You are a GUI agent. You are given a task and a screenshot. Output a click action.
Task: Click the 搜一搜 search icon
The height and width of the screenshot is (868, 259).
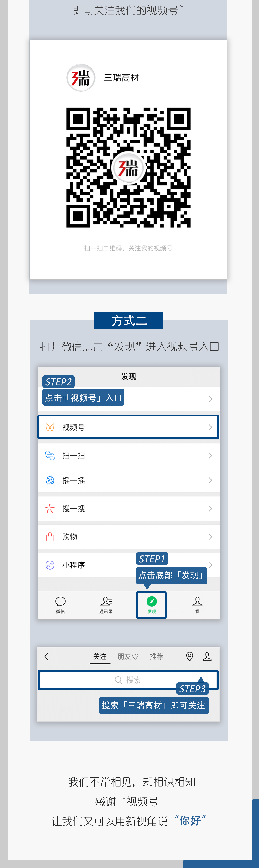coord(50,508)
